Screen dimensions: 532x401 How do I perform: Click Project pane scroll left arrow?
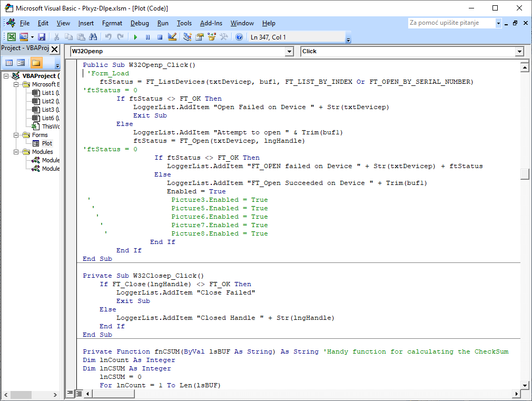[6, 395]
